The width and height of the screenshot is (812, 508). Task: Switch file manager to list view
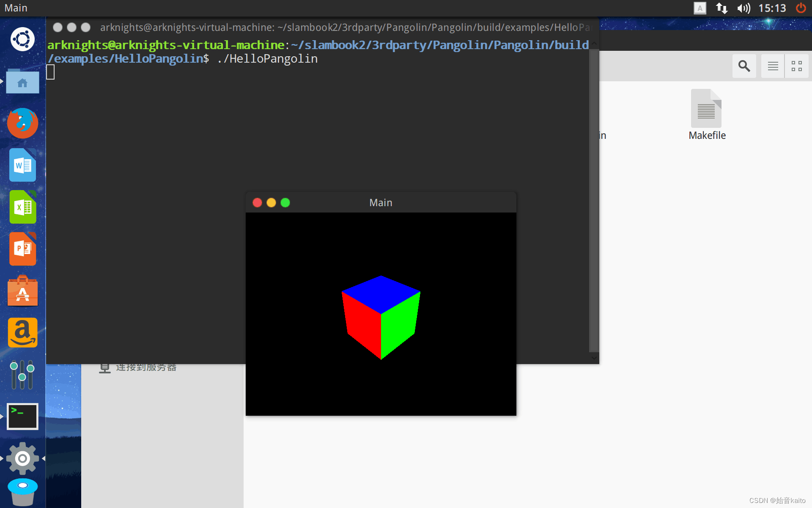point(773,66)
